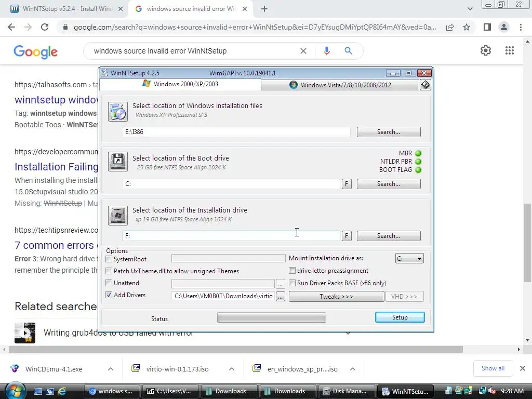
Task: Click the Add Drivers path field
Action: (223, 296)
